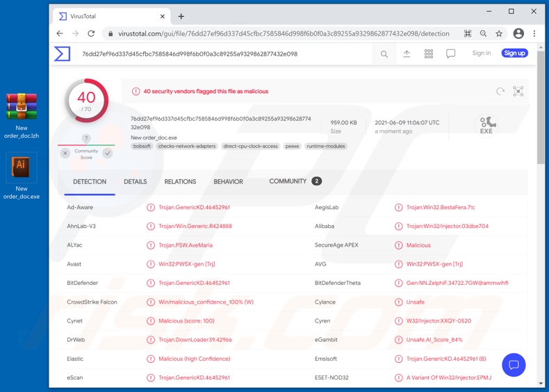The width and height of the screenshot is (549, 392).
Task: Click the Sign up button
Action: [514, 53]
